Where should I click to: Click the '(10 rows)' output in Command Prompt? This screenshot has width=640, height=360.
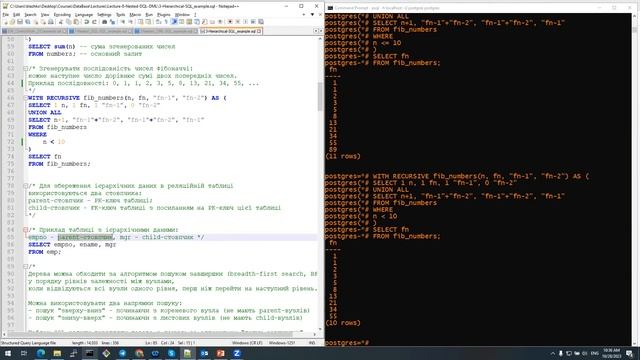click(x=343, y=323)
